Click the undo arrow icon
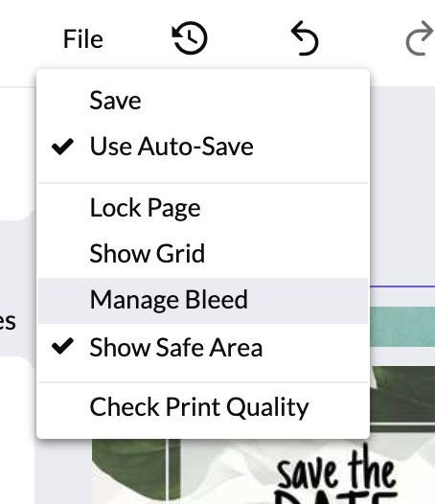This screenshot has width=435, height=504. (304, 38)
